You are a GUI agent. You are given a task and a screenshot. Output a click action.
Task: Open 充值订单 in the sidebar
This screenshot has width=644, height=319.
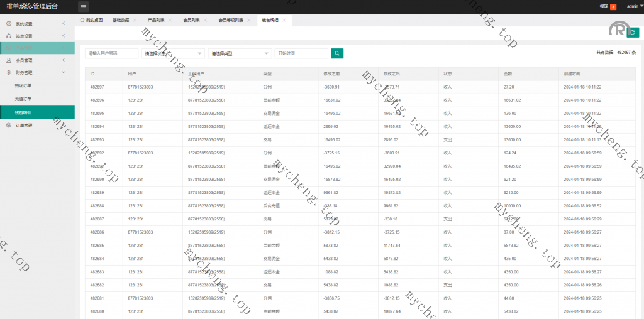[x=23, y=99]
